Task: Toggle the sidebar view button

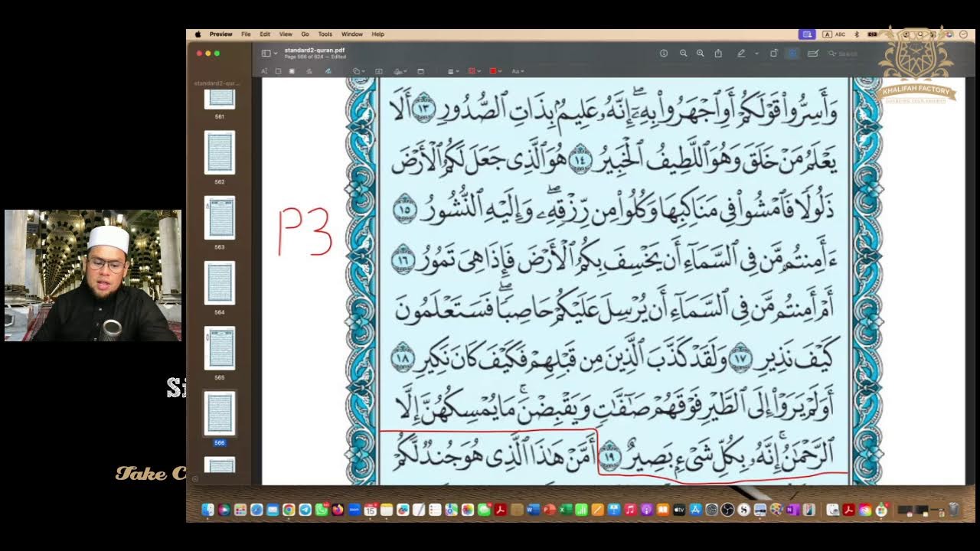Action: tap(266, 54)
